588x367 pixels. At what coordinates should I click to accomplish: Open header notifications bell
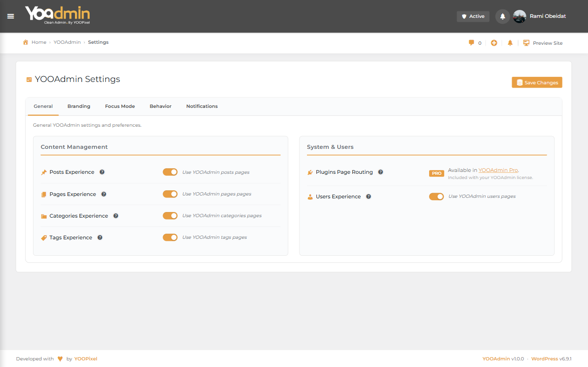(x=503, y=16)
